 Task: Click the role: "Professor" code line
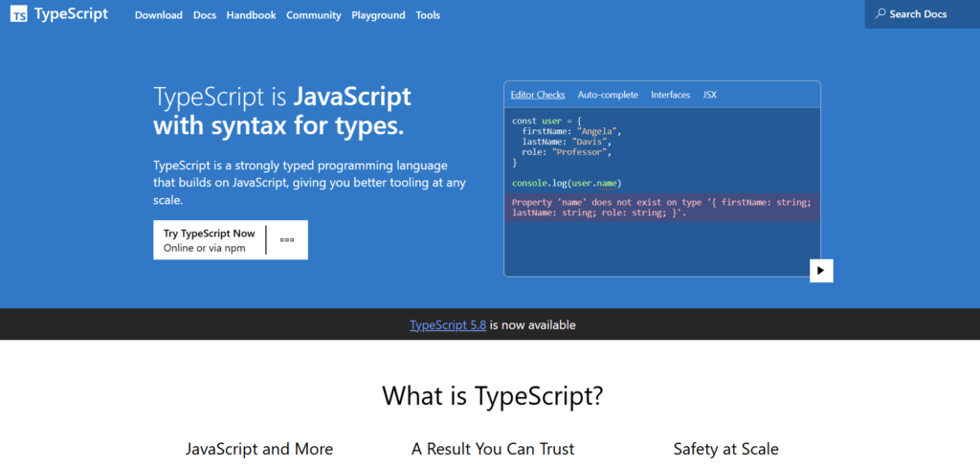click(x=567, y=152)
